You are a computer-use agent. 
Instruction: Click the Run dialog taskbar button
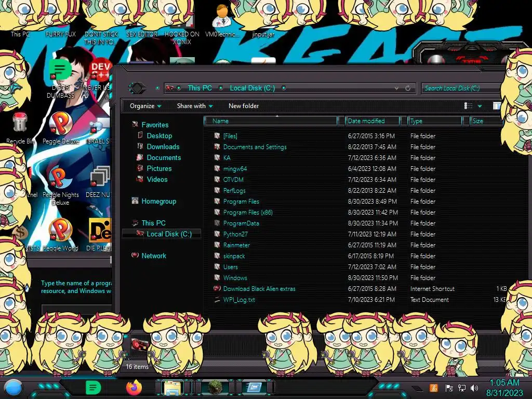254,388
